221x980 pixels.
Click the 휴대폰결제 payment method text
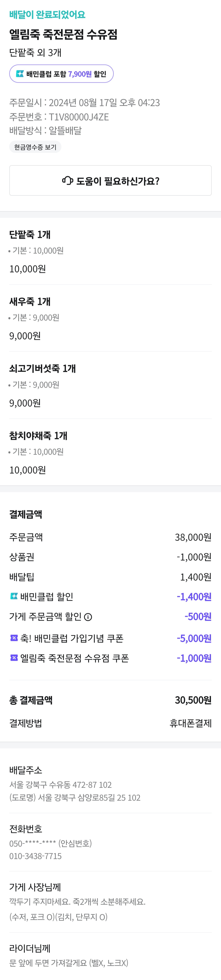pos(190,723)
